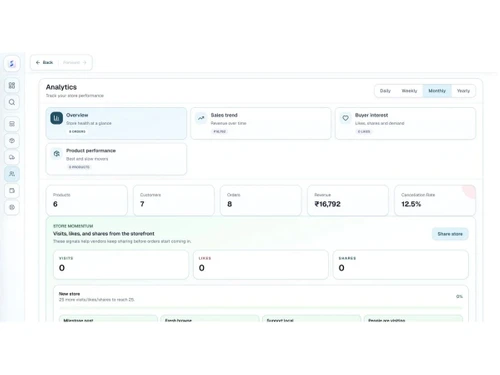
Task: Click the Revenue value ₹16,792
Action: pyautogui.click(x=327, y=204)
